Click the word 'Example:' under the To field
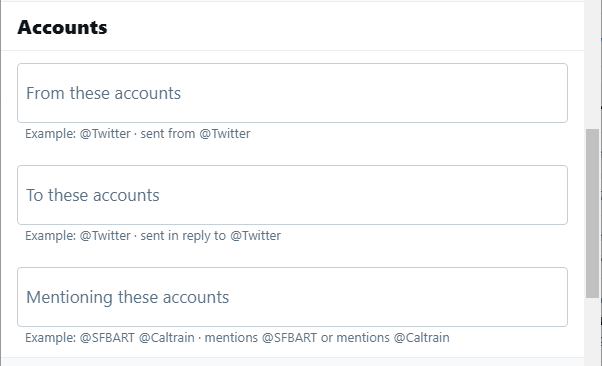 click(50, 235)
